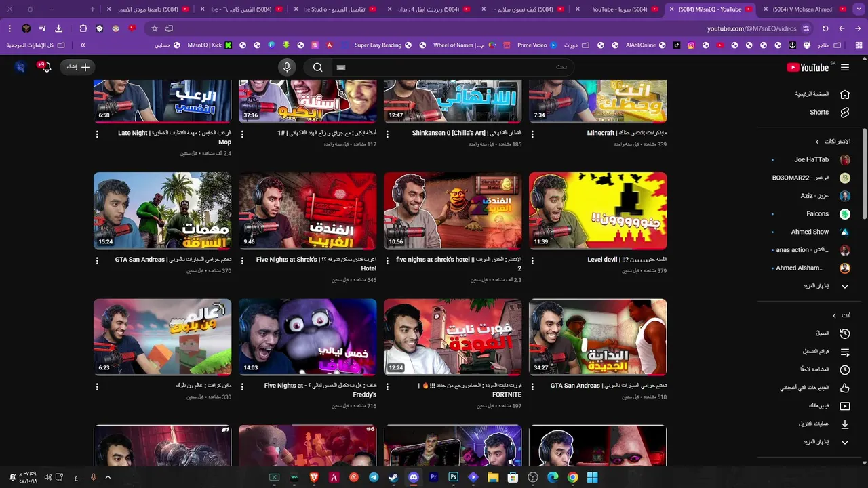This screenshot has height=488, width=868.
Task: Expand the You section show more chevron
Action: 845,443
